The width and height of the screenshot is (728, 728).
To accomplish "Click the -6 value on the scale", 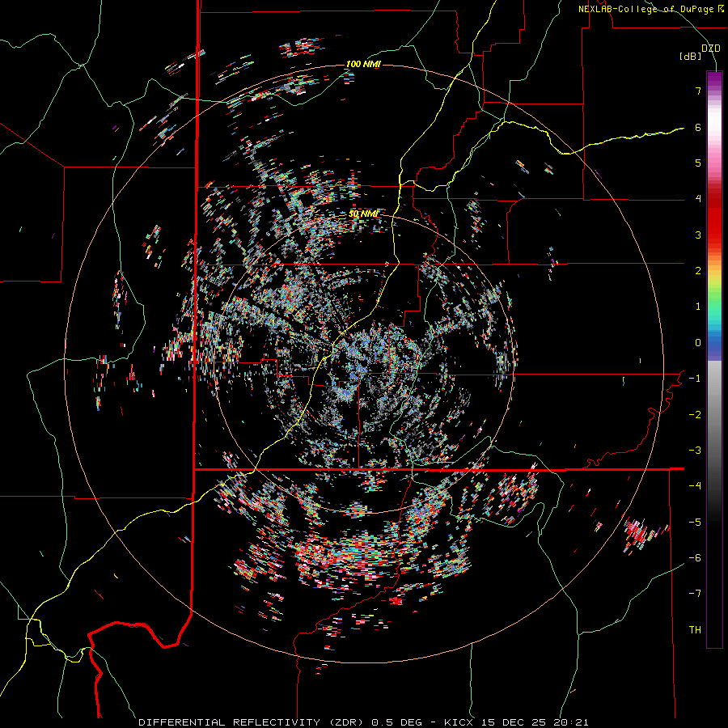I will pyautogui.click(x=695, y=558).
